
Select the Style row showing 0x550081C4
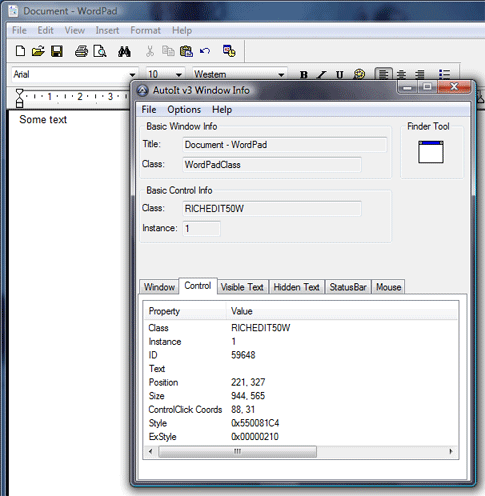(x=300, y=423)
